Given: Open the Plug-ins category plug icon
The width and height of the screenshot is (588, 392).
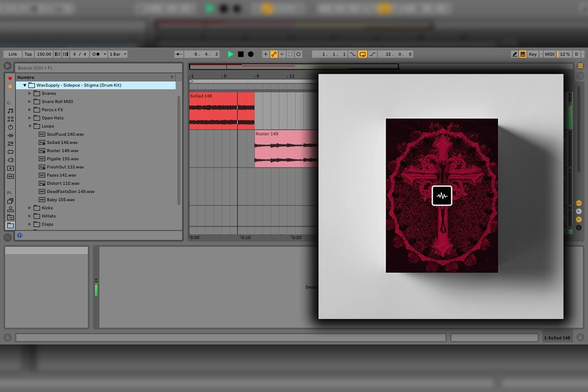Looking at the screenshot, I should [10, 160].
